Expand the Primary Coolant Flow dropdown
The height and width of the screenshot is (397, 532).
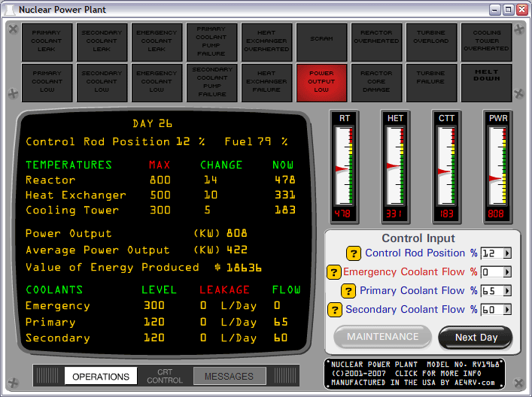507,291
